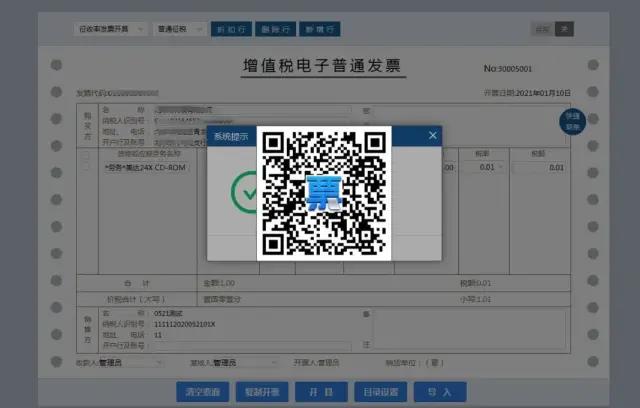Click the QR code with the 票 logo
The image size is (640, 408).
click(324, 193)
